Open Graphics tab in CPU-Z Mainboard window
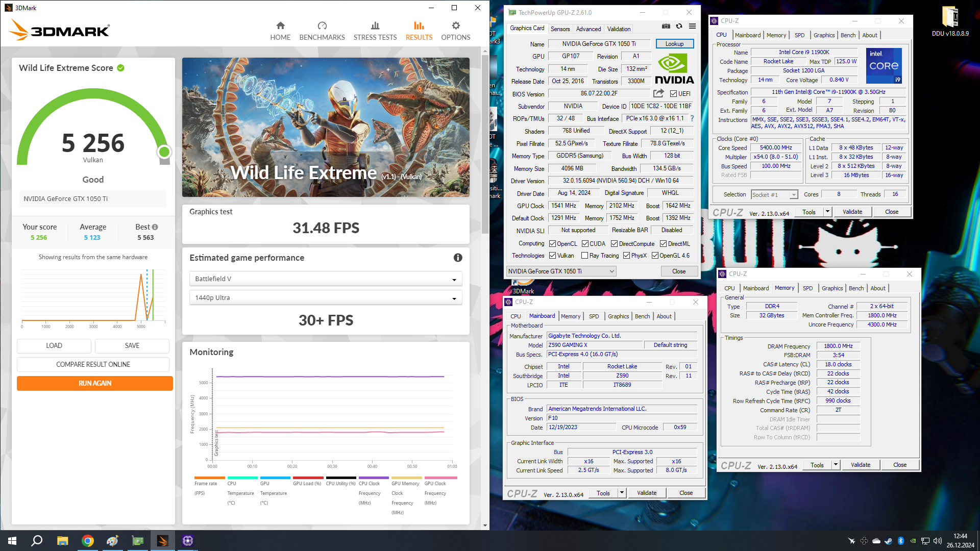Screen dimensions: 980x551 tap(618, 316)
